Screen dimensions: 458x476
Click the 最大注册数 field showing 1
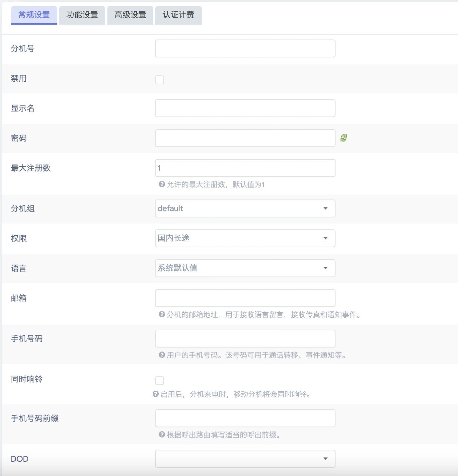click(x=245, y=168)
